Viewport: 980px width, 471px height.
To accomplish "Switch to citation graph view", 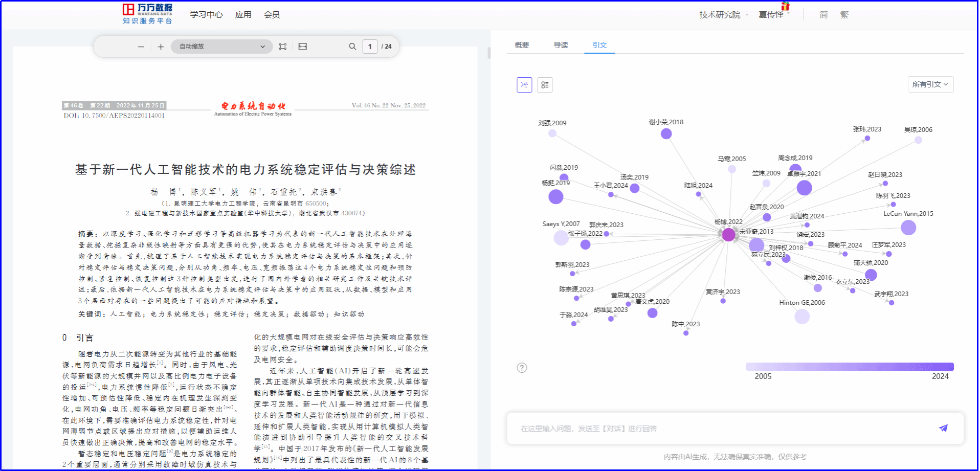I will pyautogui.click(x=524, y=85).
